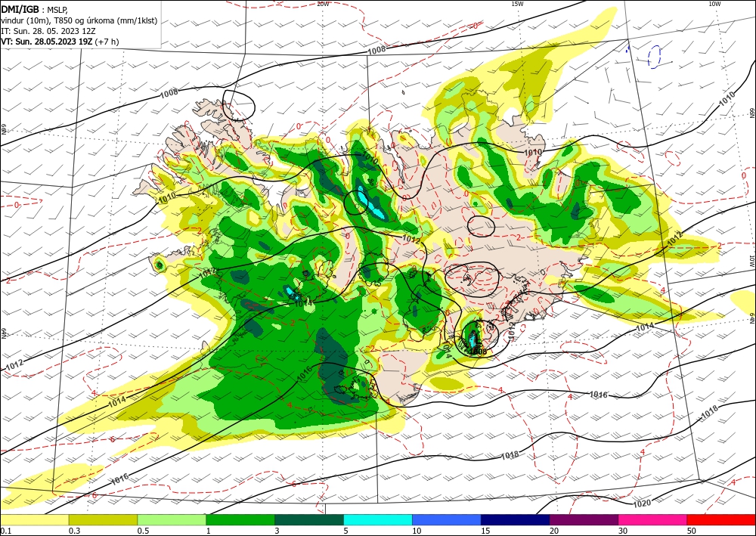Click the "20W" longitude label

[x=323, y=4]
